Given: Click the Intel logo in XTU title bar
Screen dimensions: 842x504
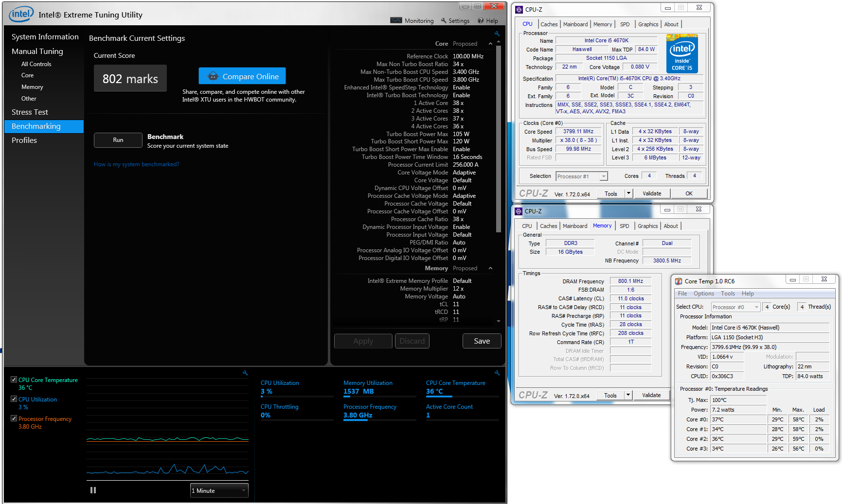Looking at the screenshot, I should click(21, 14).
